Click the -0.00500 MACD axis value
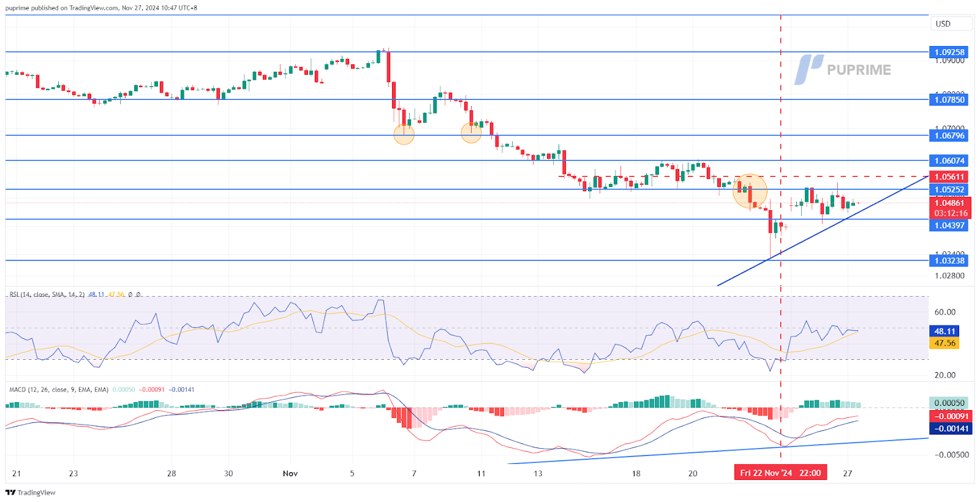980x502 pixels. [x=952, y=455]
